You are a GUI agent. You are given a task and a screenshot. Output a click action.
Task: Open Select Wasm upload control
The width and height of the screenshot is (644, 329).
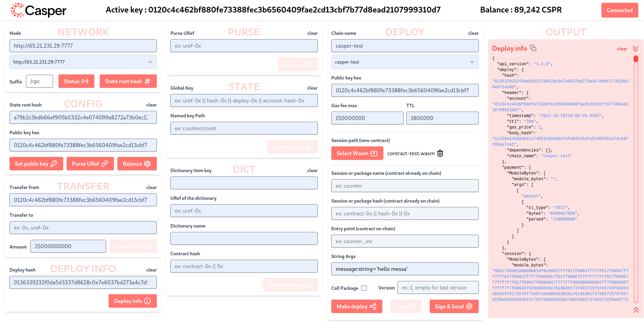coord(357,153)
